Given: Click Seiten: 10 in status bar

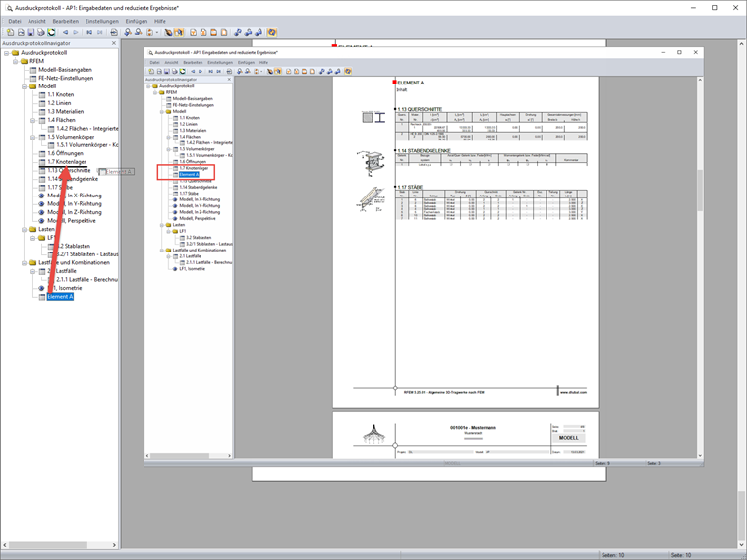Looking at the screenshot, I should (x=612, y=555).
